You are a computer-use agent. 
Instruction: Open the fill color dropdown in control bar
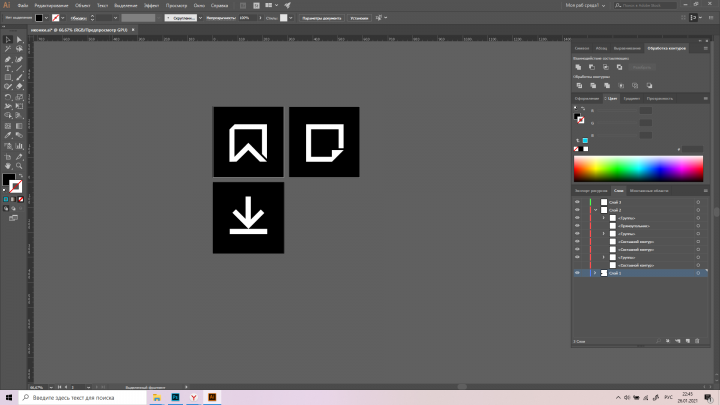click(x=46, y=18)
